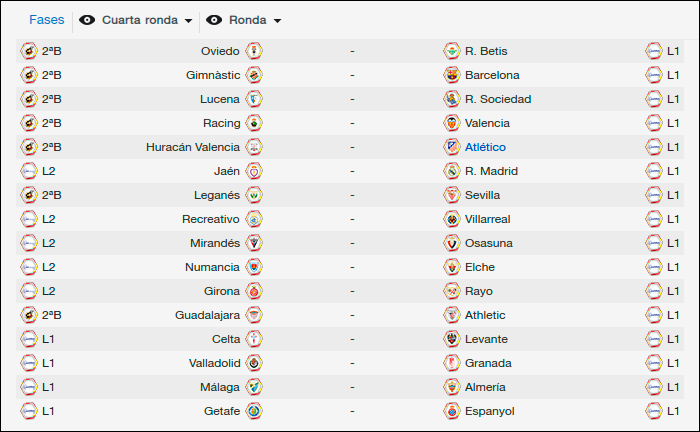Click the R. Madrid crest icon

452,171
